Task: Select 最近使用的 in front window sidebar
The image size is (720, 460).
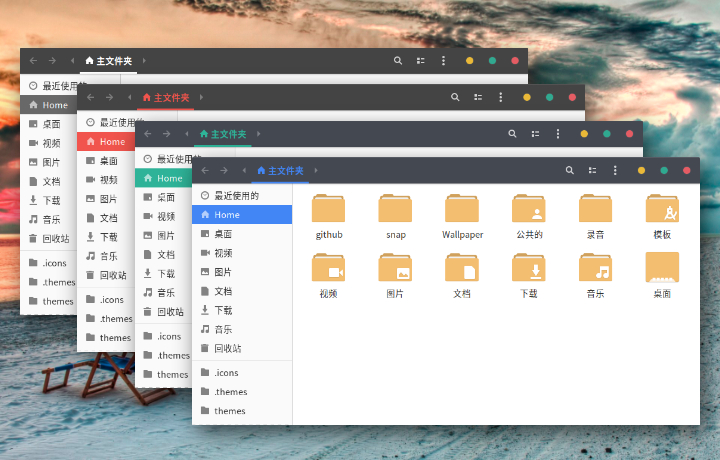Action: [x=242, y=196]
